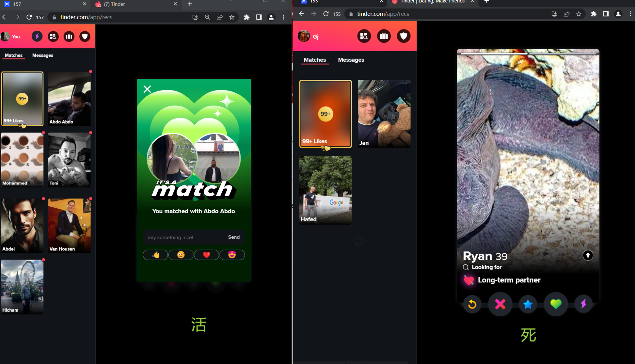Activate the purple lightning Boost button on Ryan's card
This screenshot has height=364, width=635.
click(x=583, y=304)
